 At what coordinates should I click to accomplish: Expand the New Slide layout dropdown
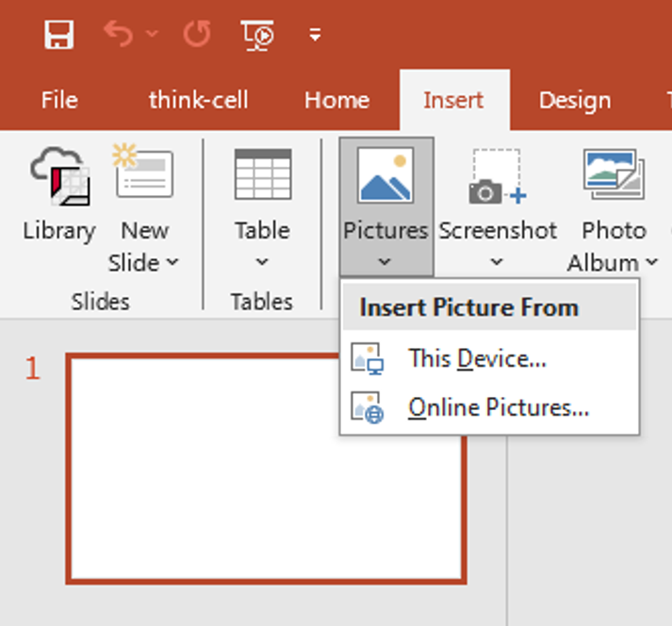172,262
